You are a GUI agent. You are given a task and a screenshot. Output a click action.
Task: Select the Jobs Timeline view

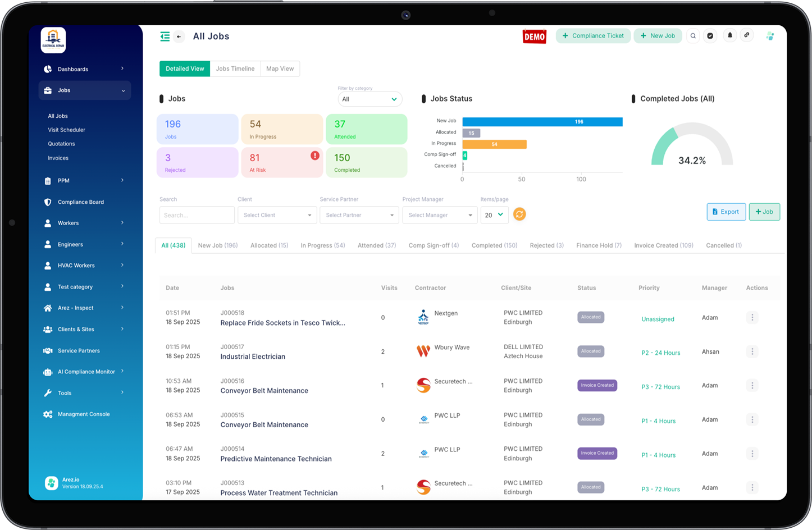pyautogui.click(x=235, y=68)
